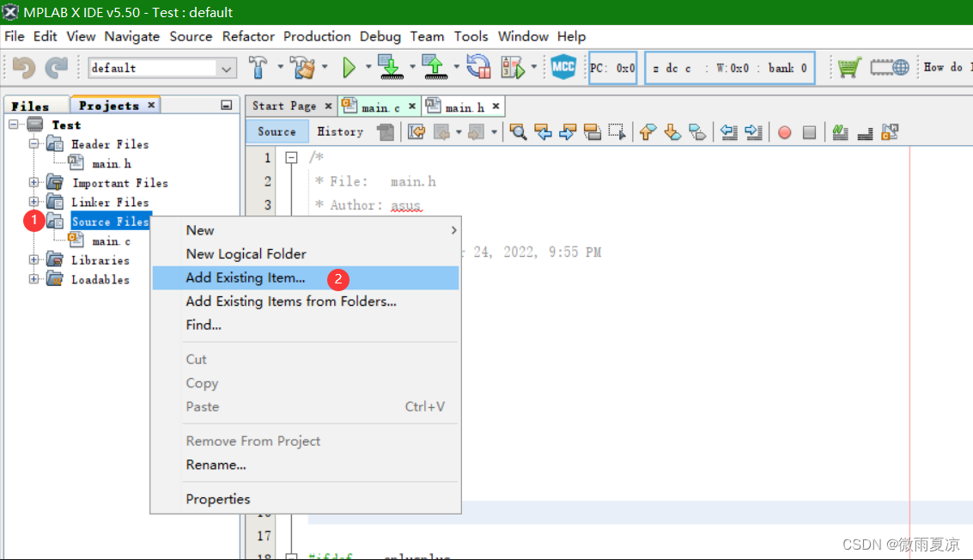Expand the Loadables folder
The image size is (973, 560).
tap(33, 279)
